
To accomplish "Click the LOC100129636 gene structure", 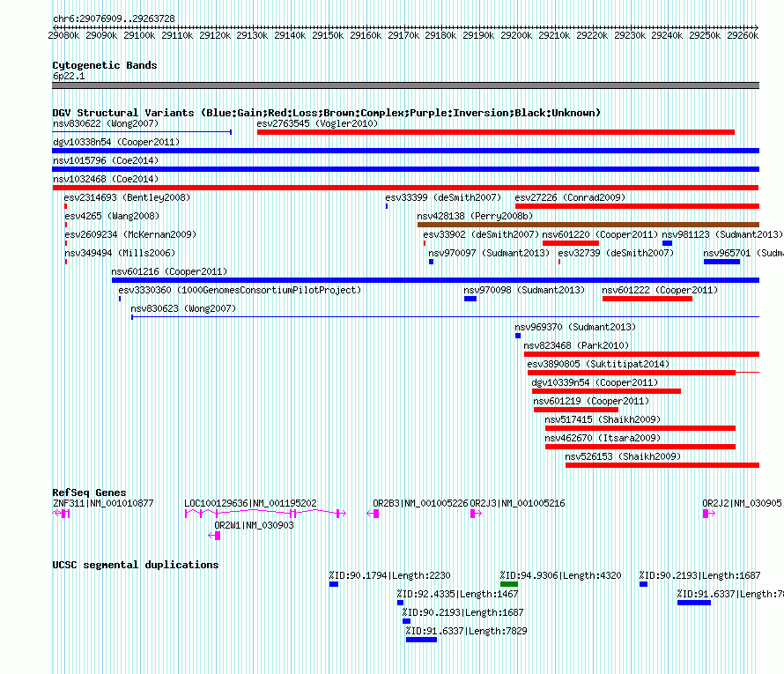I will coord(265,513).
